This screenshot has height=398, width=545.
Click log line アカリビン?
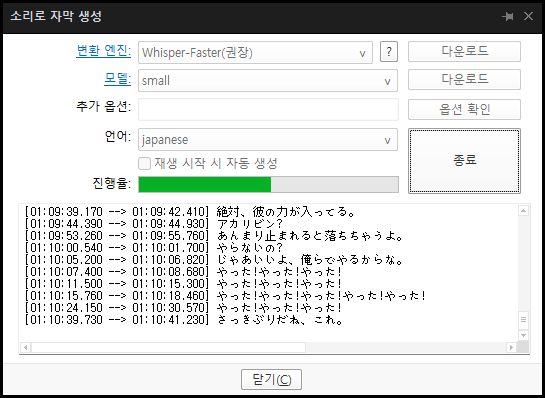[x=154, y=224]
